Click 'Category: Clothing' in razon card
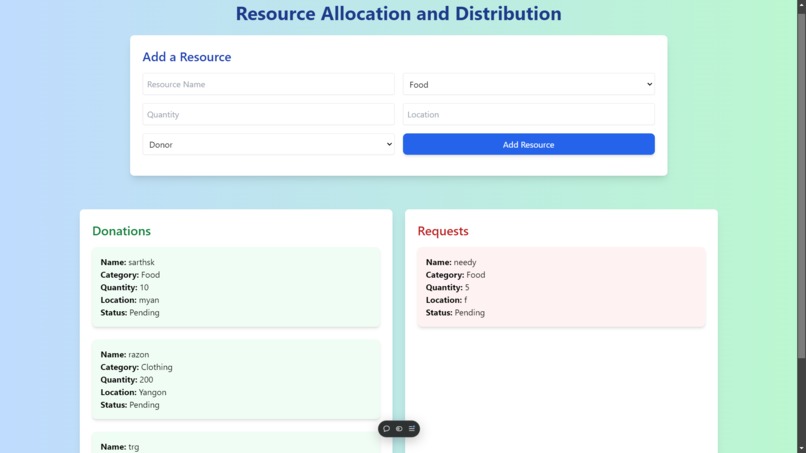806x453 pixels. coord(136,367)
